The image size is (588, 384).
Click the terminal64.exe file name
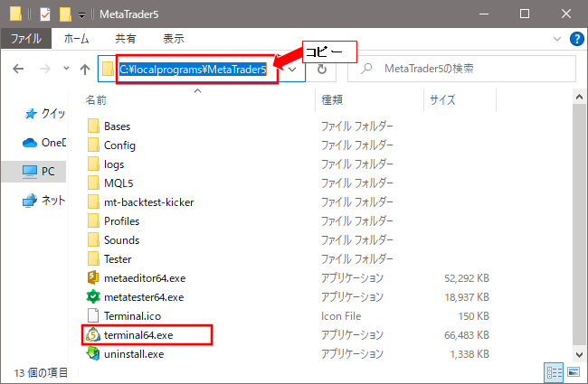[138, 335]
